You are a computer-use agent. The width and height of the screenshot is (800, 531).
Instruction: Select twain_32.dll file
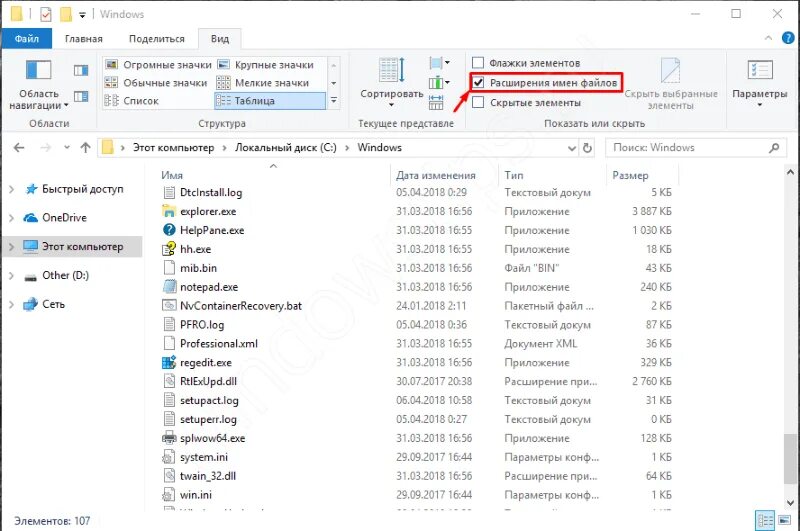click(208, 476)
